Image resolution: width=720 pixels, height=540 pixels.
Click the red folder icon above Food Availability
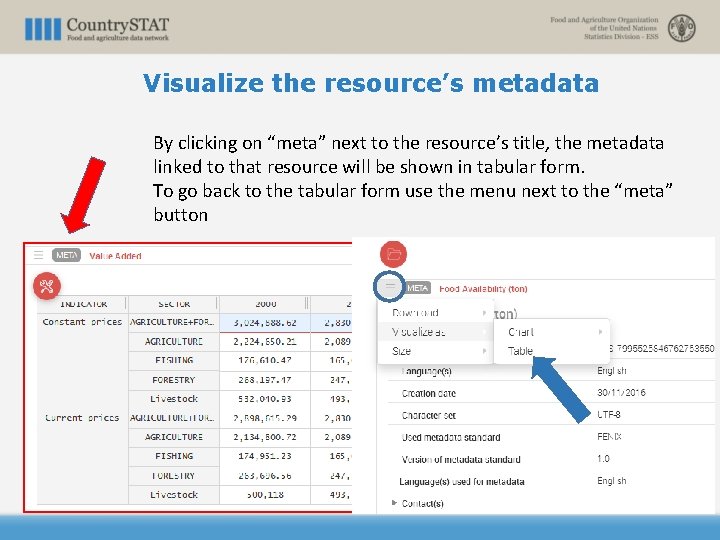[x=394, y=254]
